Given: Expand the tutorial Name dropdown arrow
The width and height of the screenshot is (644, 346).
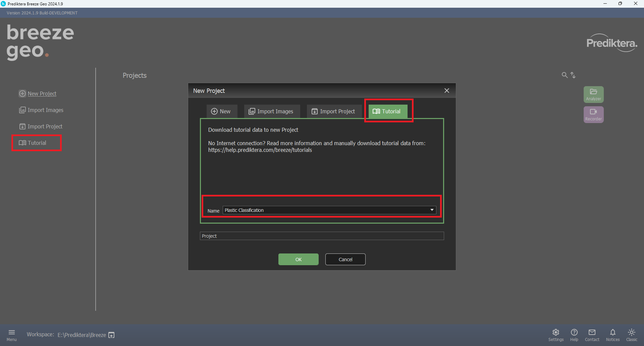Looking at the screenshot, I should (x=432, y=210).
